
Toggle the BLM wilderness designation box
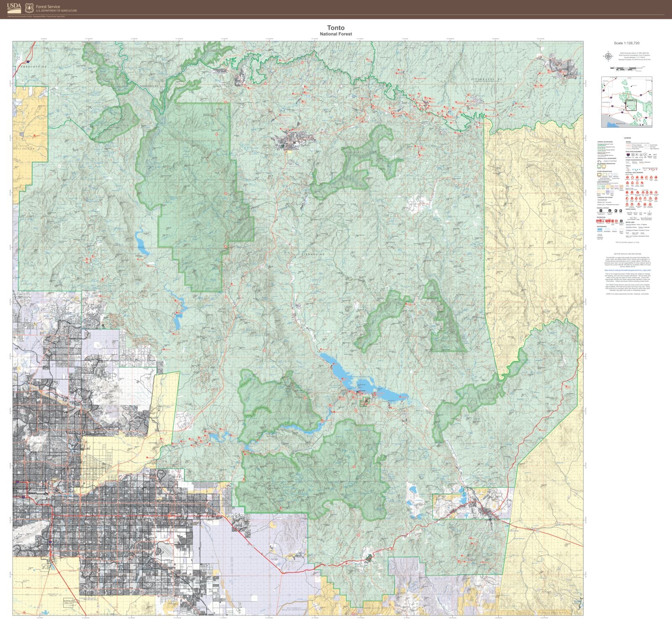tap(604, 166)
